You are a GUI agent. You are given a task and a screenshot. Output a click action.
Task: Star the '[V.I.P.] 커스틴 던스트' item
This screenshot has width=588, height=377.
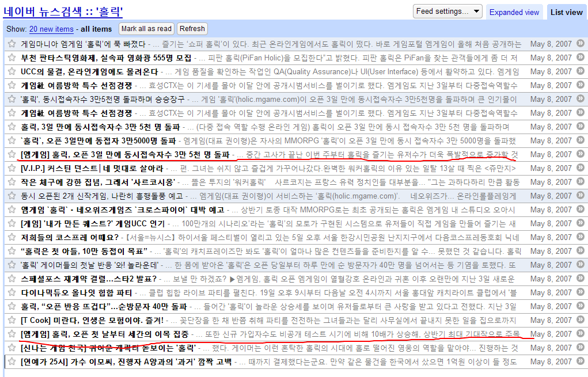(12, 168)
